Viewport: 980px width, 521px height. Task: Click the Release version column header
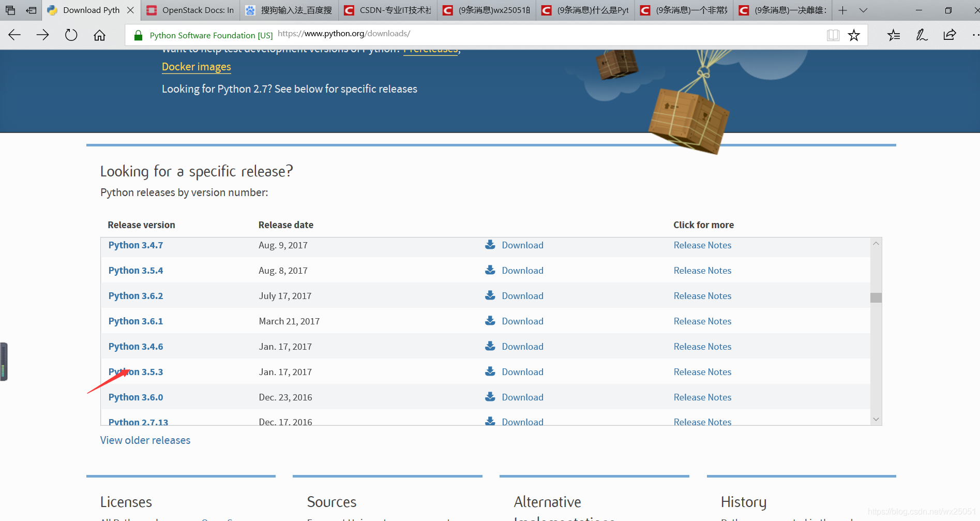(x=141, y=225)
